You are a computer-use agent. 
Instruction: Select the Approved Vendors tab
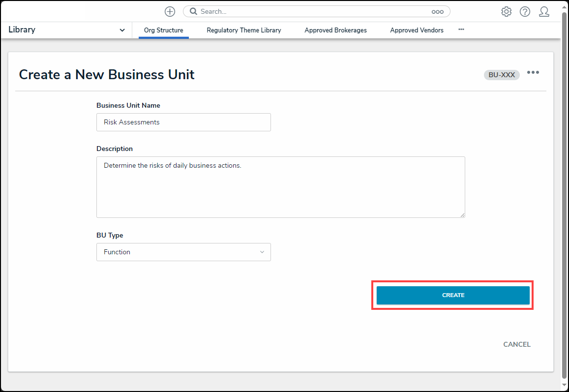point(417,30)
